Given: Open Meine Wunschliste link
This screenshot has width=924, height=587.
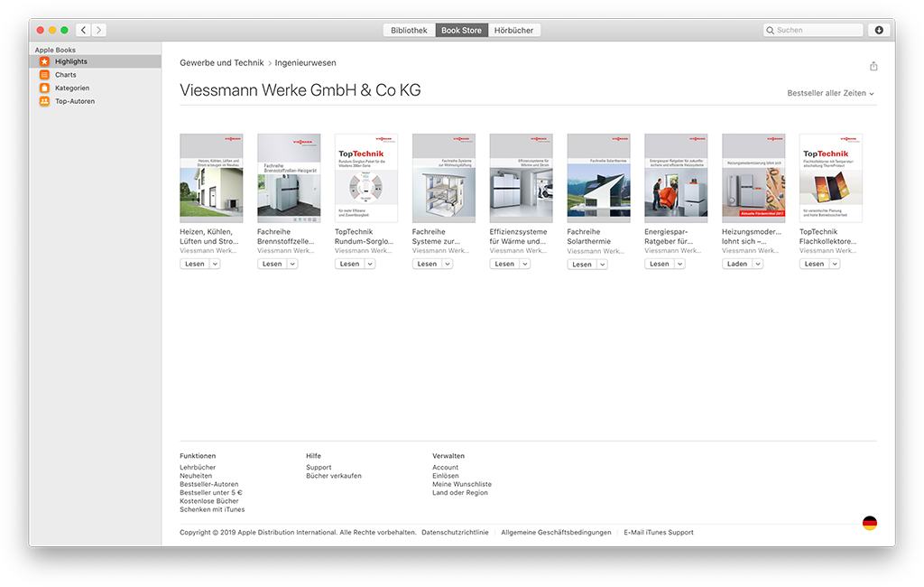Looking at the screenshot, I should point(462,484).
